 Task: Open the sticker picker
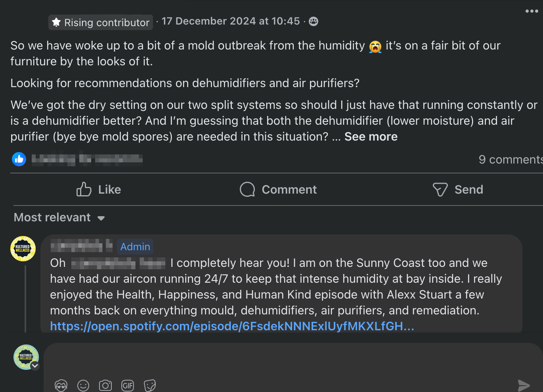click(x=150, y=385)
